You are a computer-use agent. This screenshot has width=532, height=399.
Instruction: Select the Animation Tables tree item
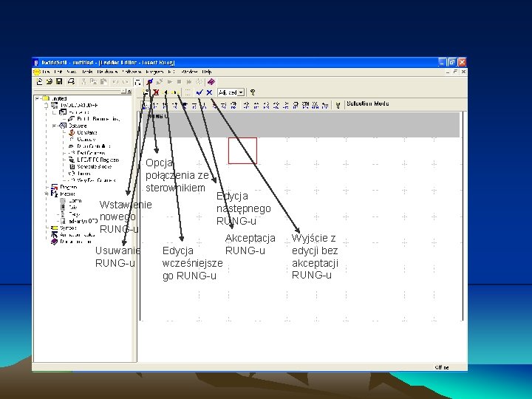pyautogui.click(x=78, y=235)
